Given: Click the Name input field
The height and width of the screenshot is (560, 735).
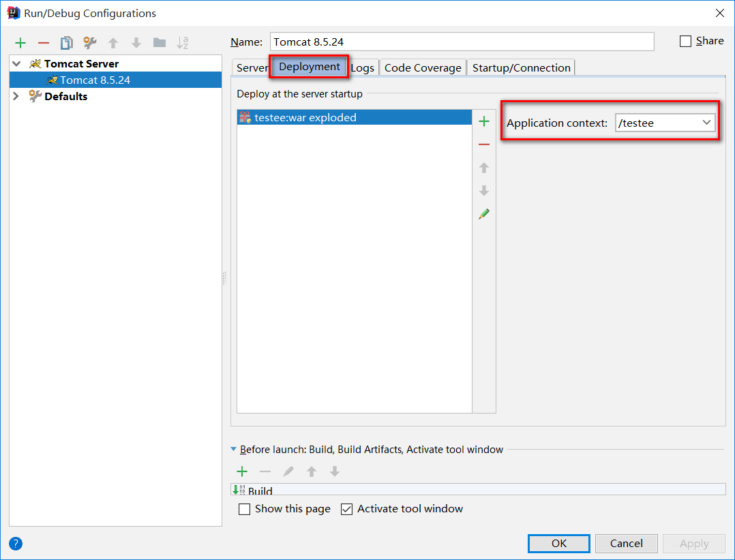Looking at the screenshot, I should 462,42.
